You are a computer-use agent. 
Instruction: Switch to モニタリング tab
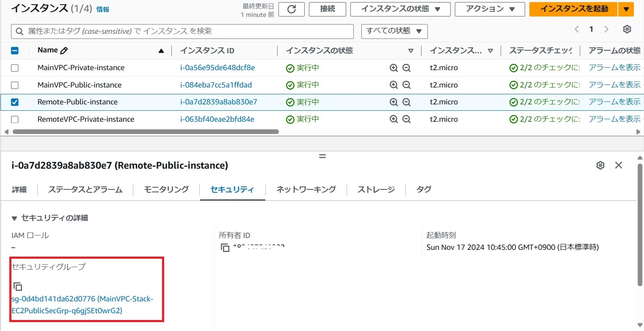coord(166,189)
